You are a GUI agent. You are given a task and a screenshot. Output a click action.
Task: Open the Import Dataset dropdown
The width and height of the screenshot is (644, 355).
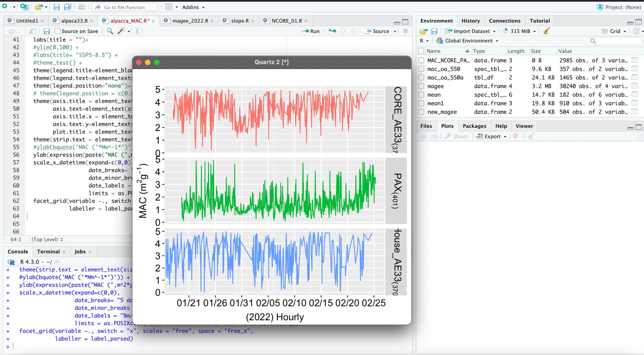(x=470, y=31)
